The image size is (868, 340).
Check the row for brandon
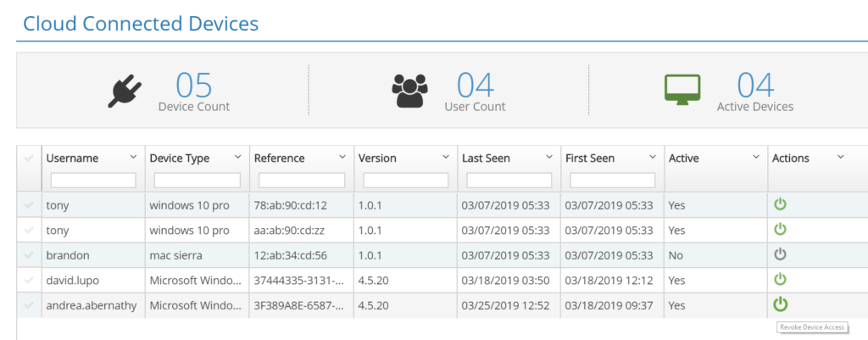coord(29,255)
